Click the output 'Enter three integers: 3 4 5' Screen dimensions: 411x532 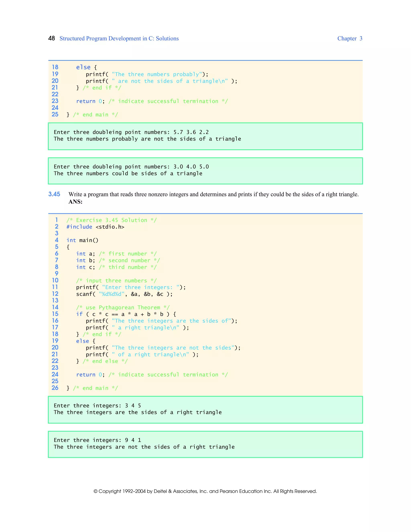coord(97,406)
